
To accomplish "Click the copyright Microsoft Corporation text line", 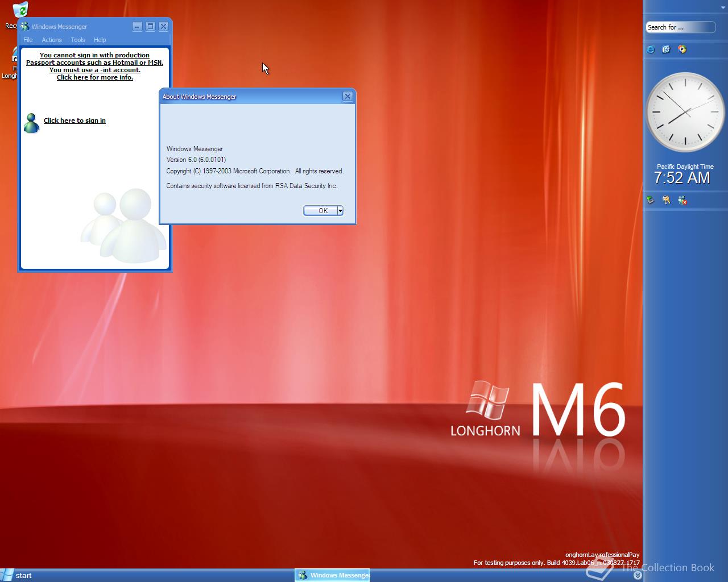I will coord(255,171).
